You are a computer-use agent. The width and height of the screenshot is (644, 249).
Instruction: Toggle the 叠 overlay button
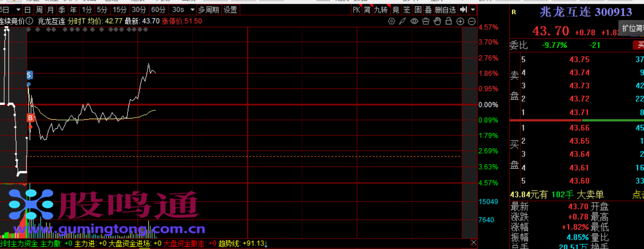point(428,10)
